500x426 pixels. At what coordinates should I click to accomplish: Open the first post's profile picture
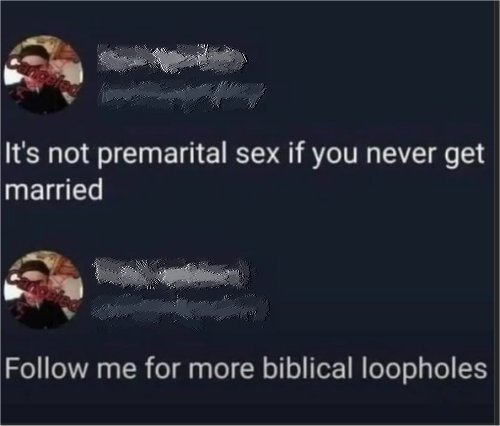click(43, 75)
